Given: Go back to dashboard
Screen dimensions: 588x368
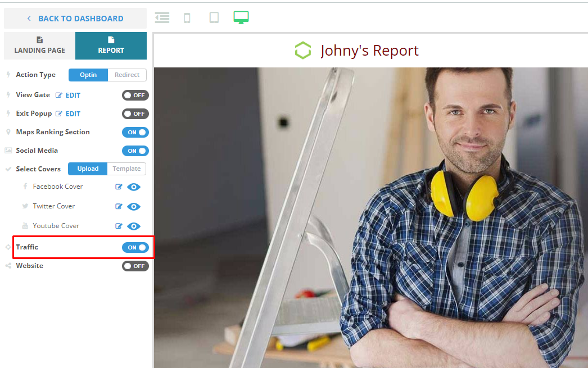Looking at the screenshot, I should pos(75,19).
